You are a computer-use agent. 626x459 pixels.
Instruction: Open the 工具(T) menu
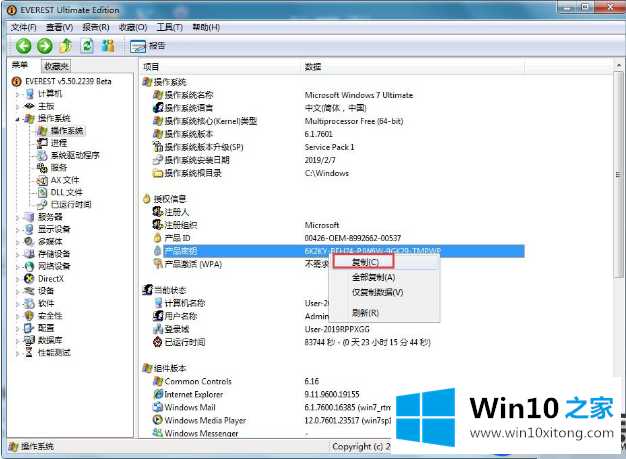click(170, 27)
